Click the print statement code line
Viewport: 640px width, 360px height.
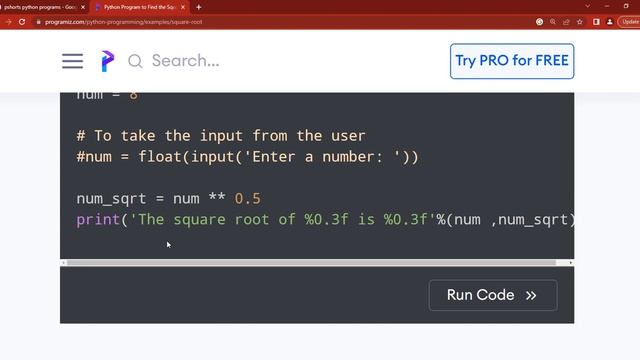(x=325, y=220)
